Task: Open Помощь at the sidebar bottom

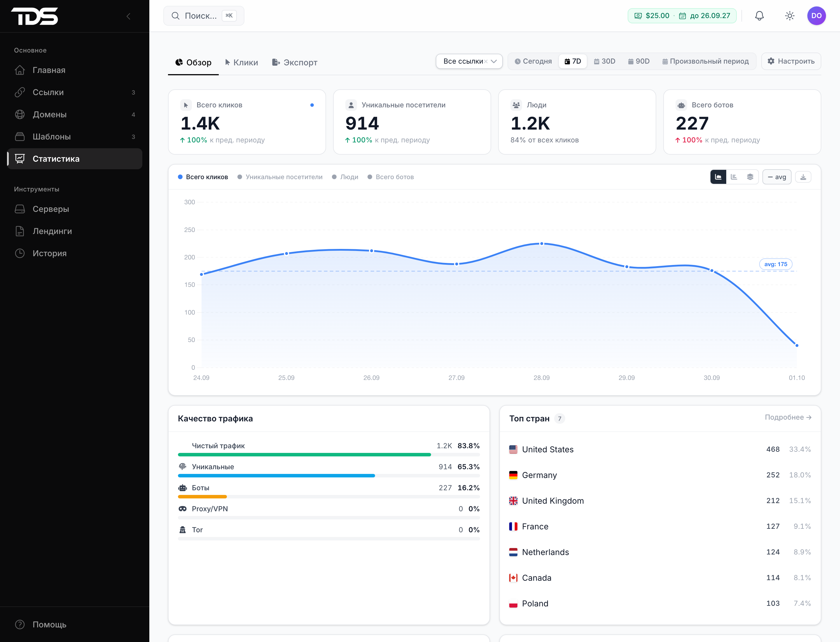Action: [74, 624]
